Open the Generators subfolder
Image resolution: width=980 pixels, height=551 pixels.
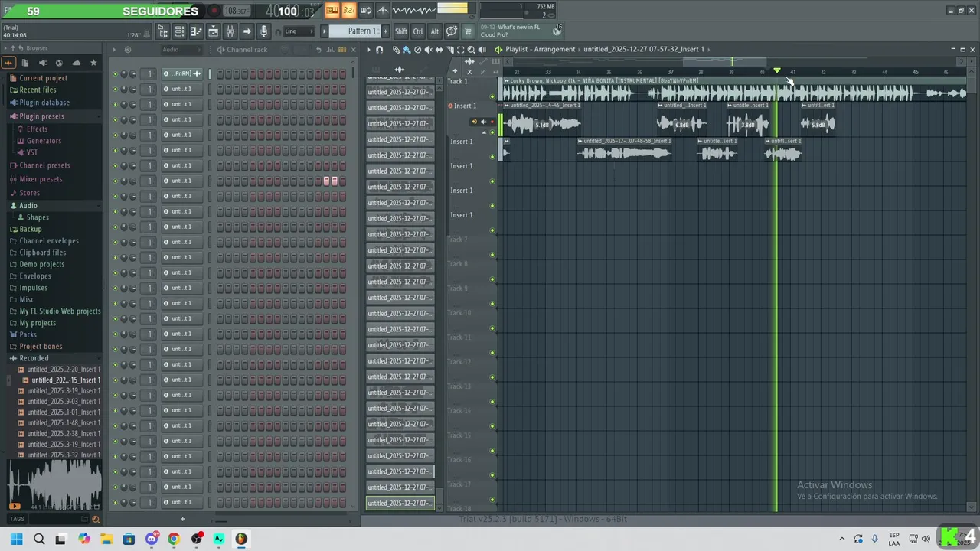(x=44, y=141)
